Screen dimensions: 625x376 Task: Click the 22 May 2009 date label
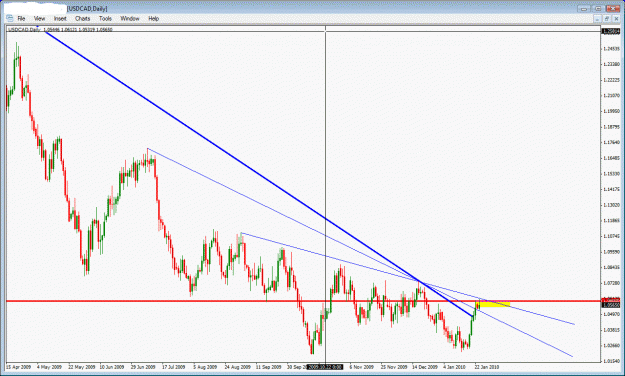tap(81, 367)
